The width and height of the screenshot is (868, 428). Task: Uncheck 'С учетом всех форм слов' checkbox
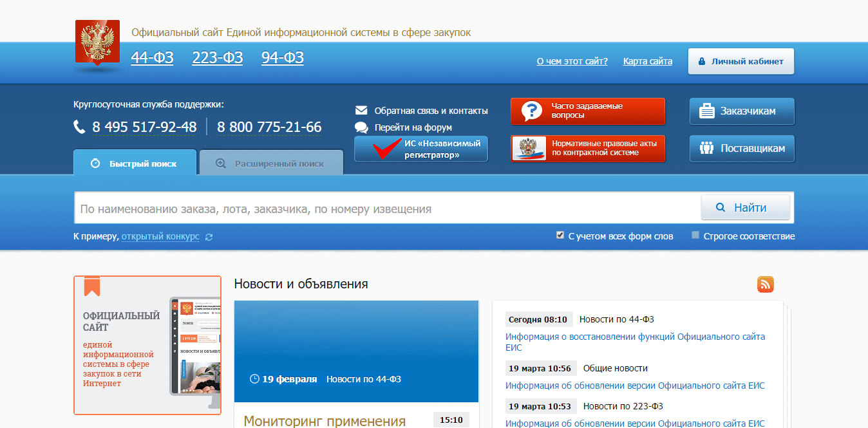560,236
